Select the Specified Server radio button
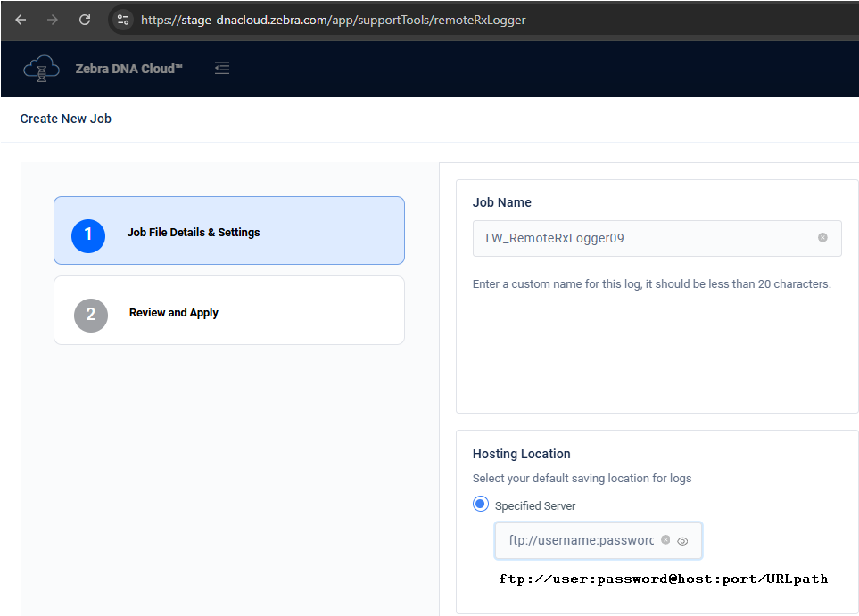859x616 pixels. pos(481,503)
